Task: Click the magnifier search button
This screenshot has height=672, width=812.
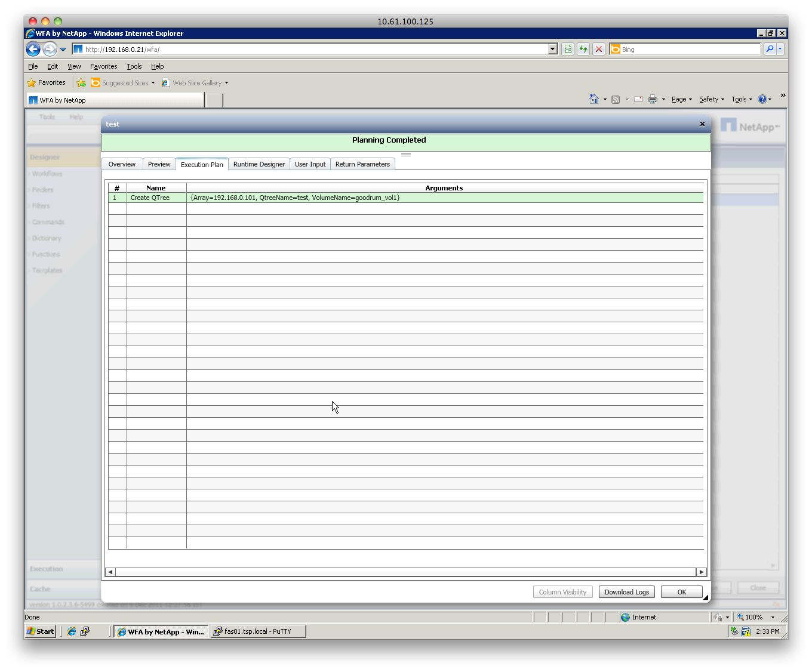Action: [770, 50]
